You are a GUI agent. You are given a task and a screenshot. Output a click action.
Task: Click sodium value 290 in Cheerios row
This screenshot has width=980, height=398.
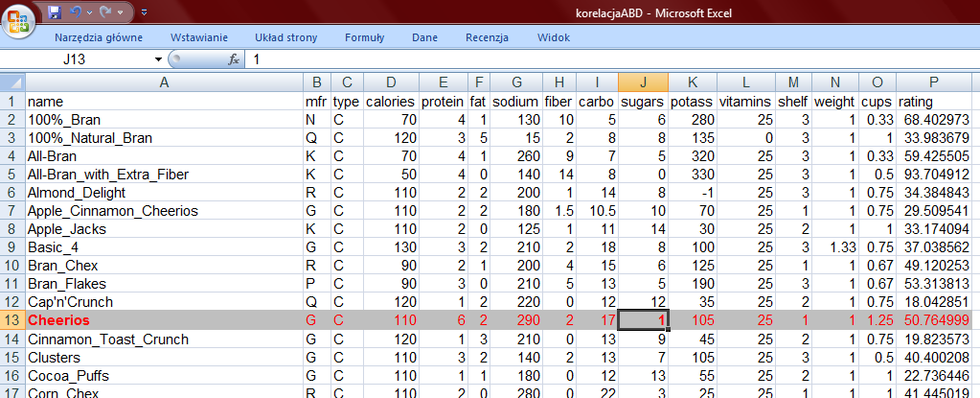coord(516,320)
